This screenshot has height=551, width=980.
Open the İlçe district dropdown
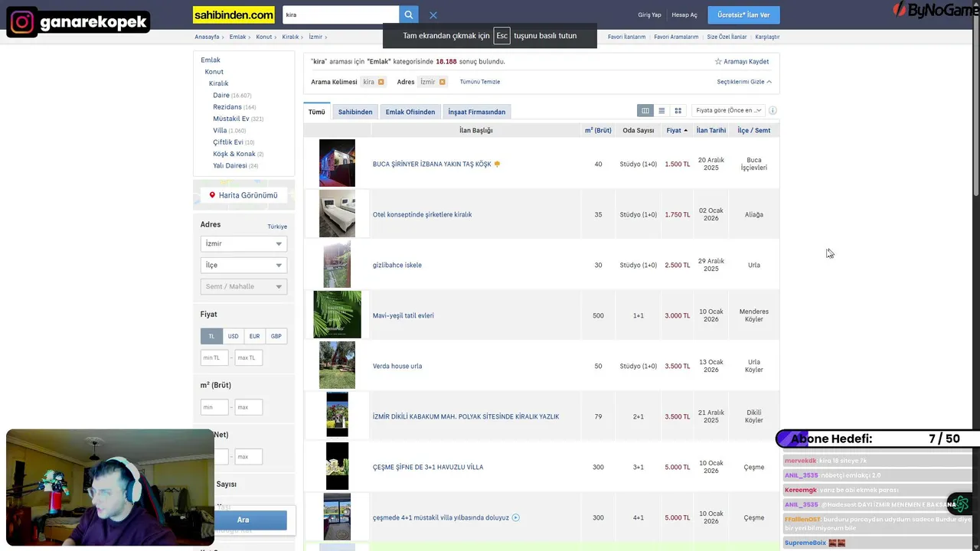point(243,265)
